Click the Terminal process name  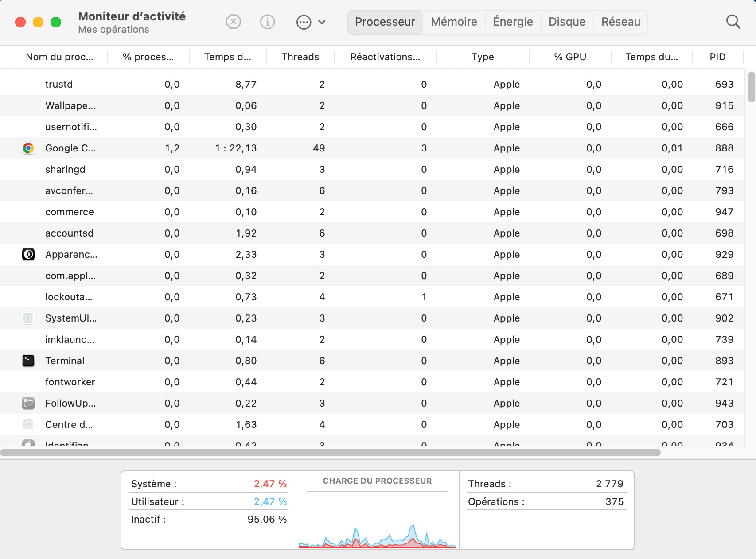pyautogui.click(x=65, y=361)
